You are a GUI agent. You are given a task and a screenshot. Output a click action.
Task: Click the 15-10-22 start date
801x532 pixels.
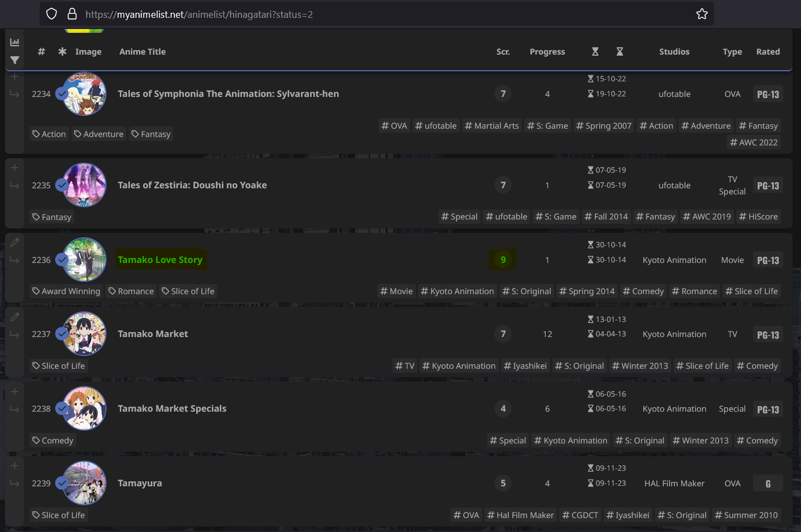click(x=607, y=79)
